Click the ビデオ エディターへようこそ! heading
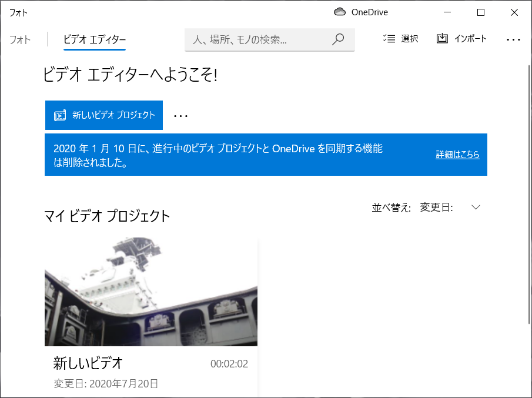This screenshot has width=532, height=398. (130, 74)
